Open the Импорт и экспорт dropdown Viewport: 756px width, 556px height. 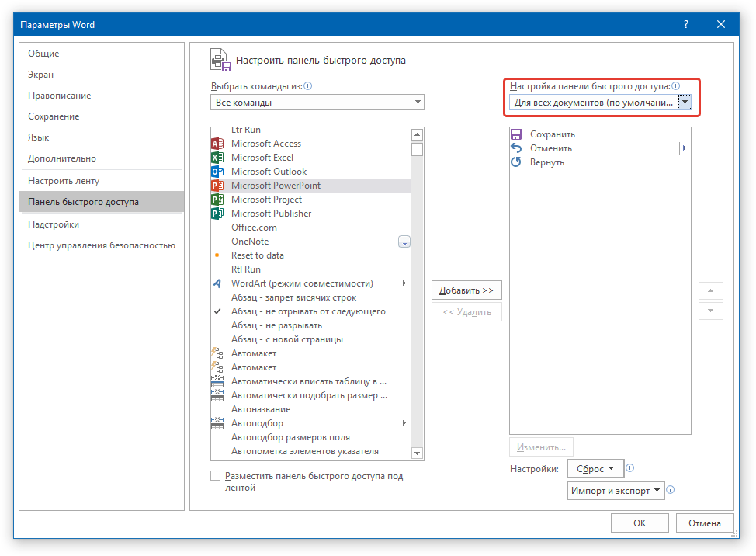(616, 491)
